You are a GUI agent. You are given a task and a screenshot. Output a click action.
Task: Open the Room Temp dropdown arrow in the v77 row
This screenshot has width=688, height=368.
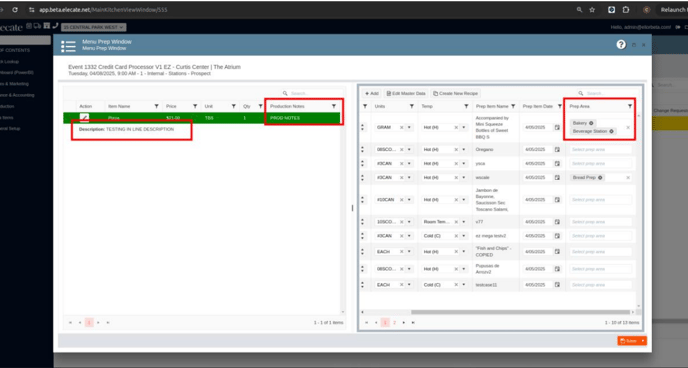[x=464, y=222]
